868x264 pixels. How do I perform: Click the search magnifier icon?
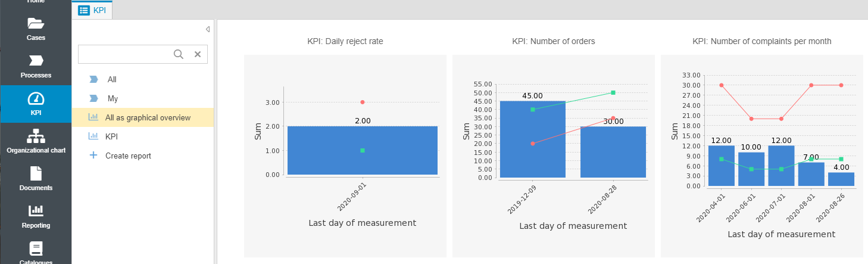click(178, 54)
